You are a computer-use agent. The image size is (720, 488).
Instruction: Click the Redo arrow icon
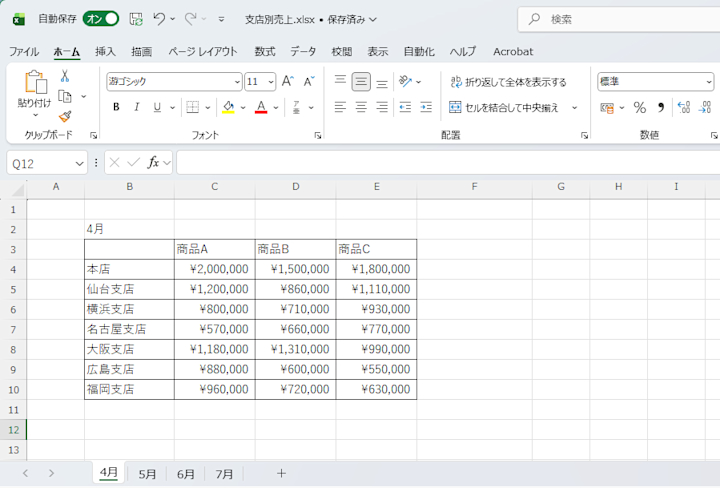[x=190, y=19]
